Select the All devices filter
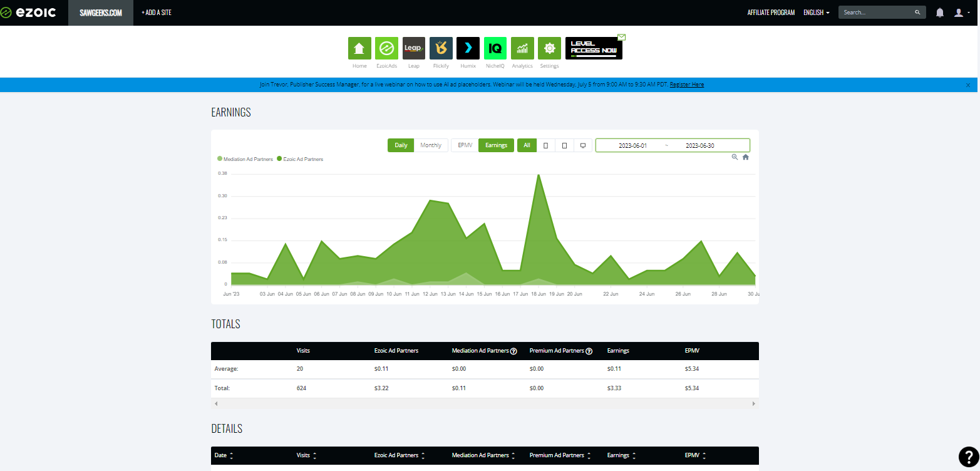Viewport: 980px width, 471px height. [x=527, y=145]
